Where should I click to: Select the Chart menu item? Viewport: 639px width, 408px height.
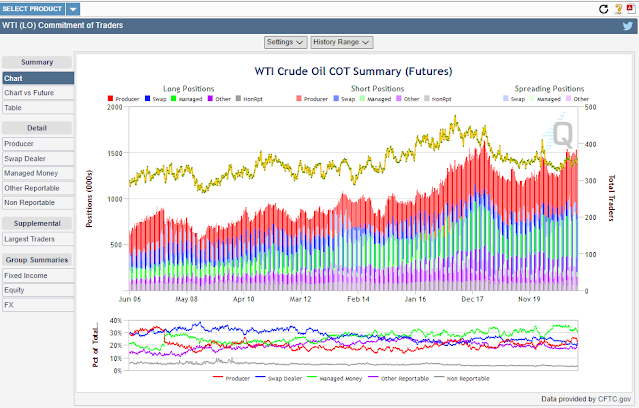38,78
